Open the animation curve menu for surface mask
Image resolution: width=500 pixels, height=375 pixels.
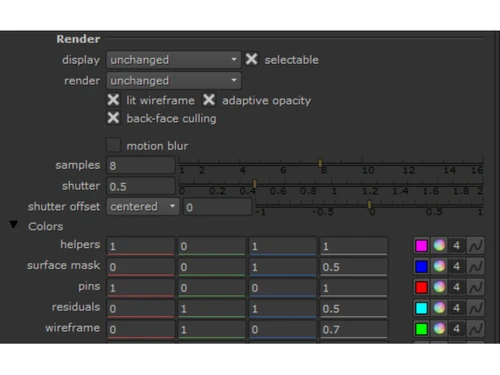pyautogui.click(x=475, y=266)
